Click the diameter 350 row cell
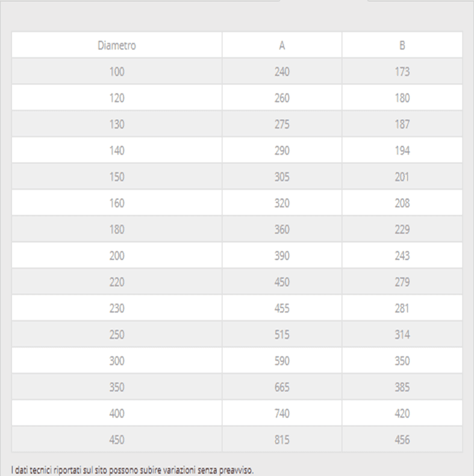Screen dimensions: 474x476 click(x=117, y=387)
